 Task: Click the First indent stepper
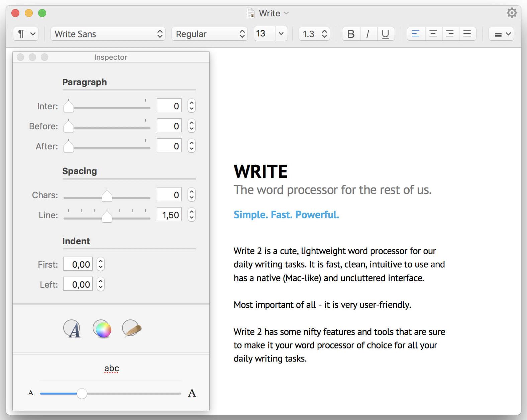click(x=101, y=264)
